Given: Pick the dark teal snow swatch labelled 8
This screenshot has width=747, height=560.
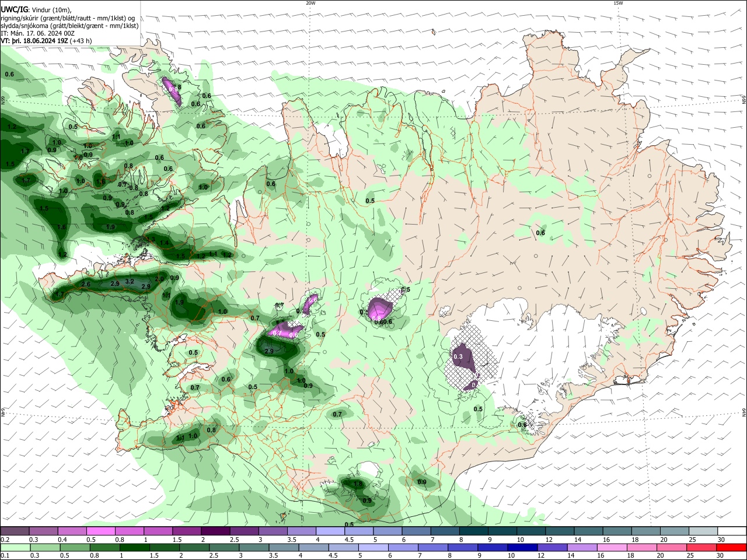Looking at the screenshot, I should coord(473,531).
